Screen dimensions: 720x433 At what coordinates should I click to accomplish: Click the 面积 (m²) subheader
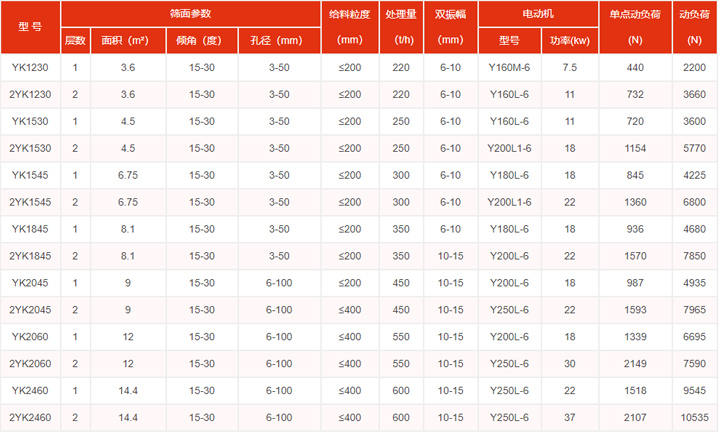pyautogui.click(x=127, y=41)
